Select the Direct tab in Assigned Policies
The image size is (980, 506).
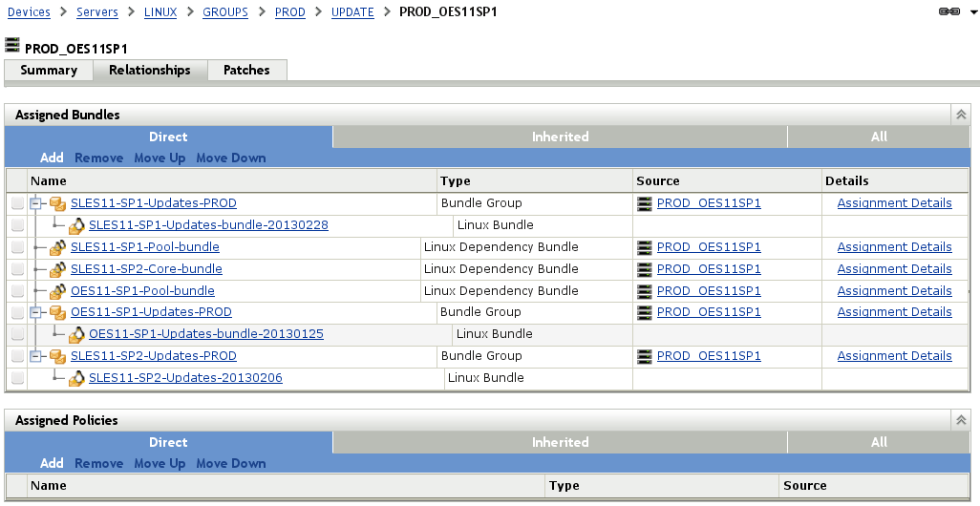click(168, 442)
